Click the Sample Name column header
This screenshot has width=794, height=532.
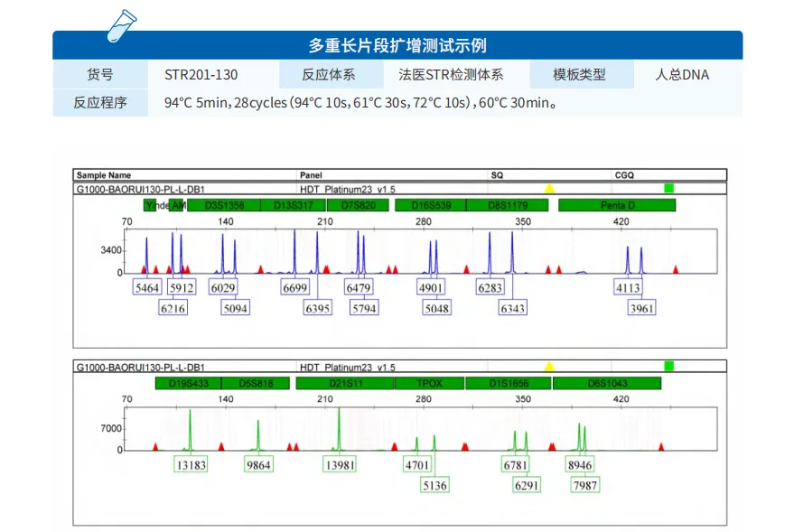tap(104, 175)
